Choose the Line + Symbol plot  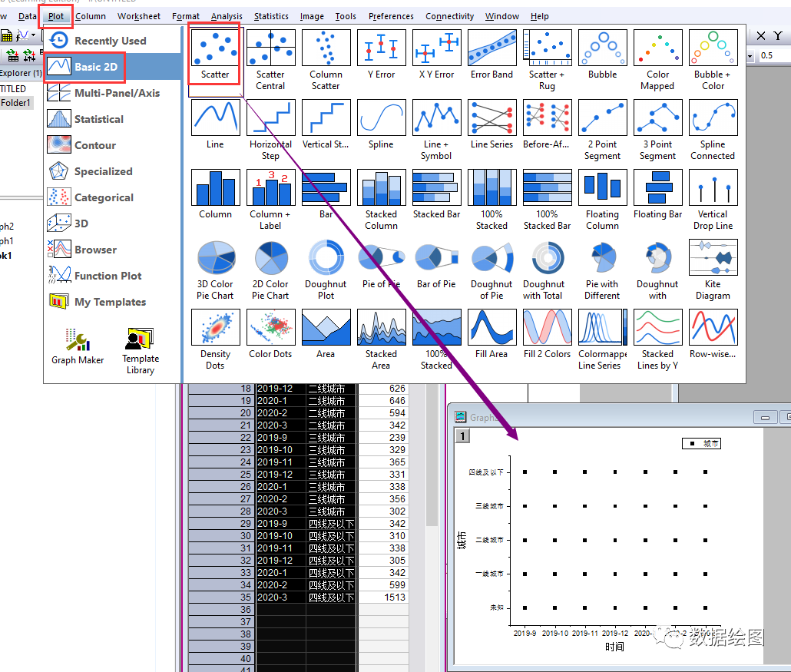[x=436, y=130]
